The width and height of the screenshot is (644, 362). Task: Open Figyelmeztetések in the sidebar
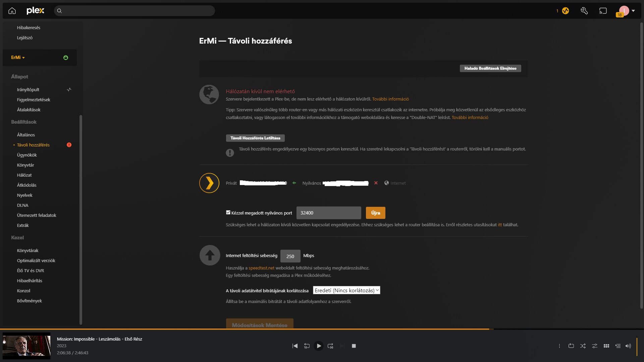(x=34, y=100)
